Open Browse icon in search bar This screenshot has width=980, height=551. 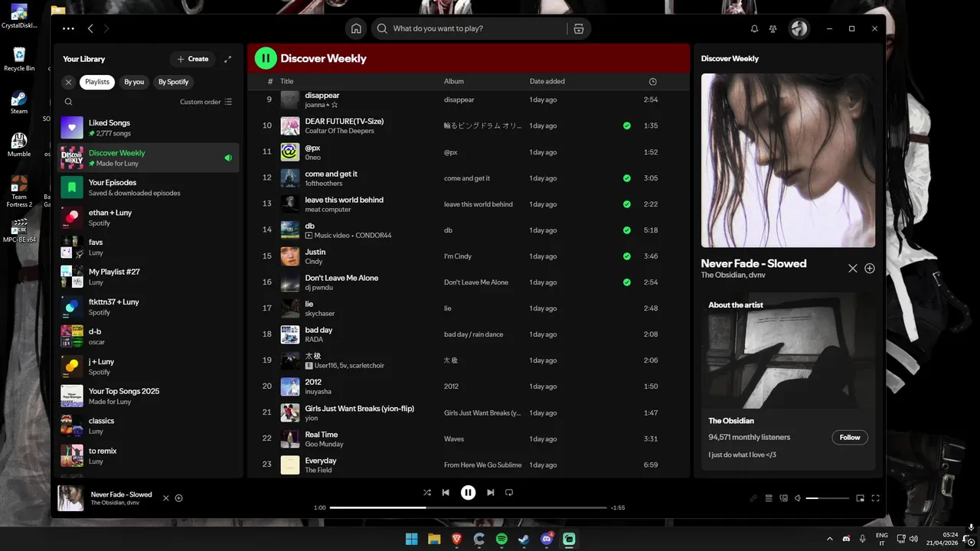point(579,28)
